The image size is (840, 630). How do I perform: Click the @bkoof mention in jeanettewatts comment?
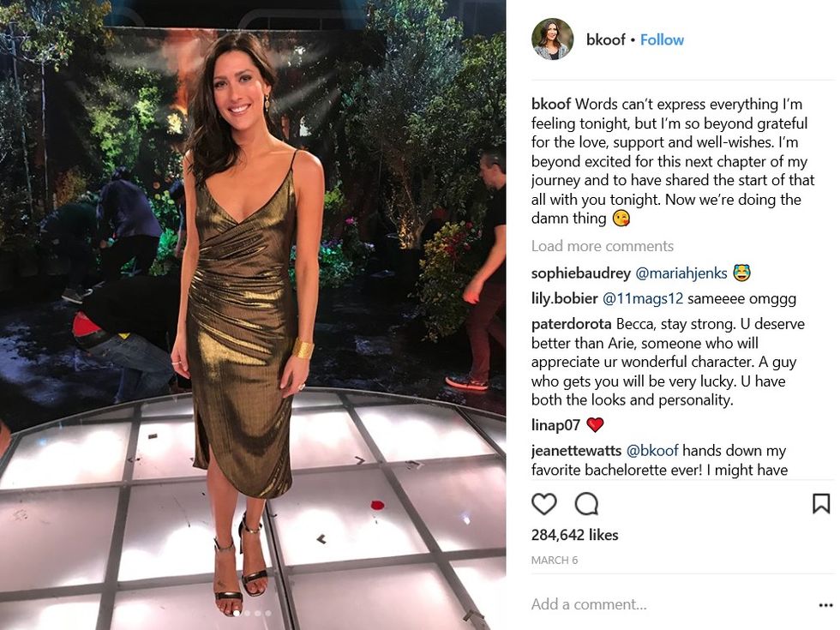click(x=652, y=451)
